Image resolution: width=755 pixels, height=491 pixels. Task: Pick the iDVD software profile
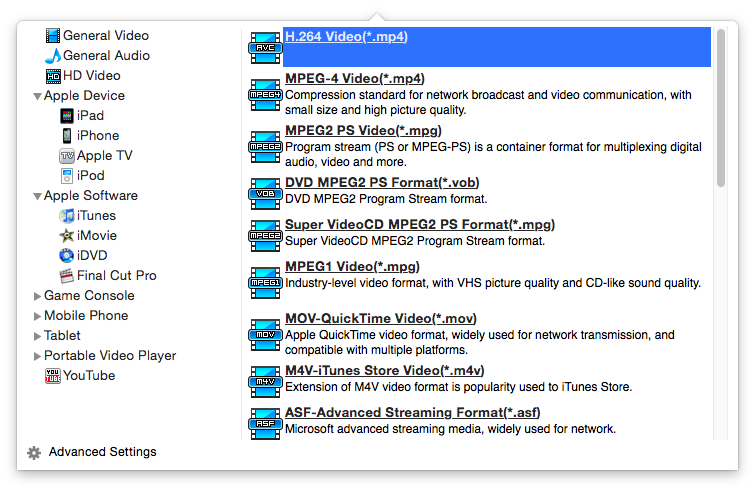click(x=92, y=256)
